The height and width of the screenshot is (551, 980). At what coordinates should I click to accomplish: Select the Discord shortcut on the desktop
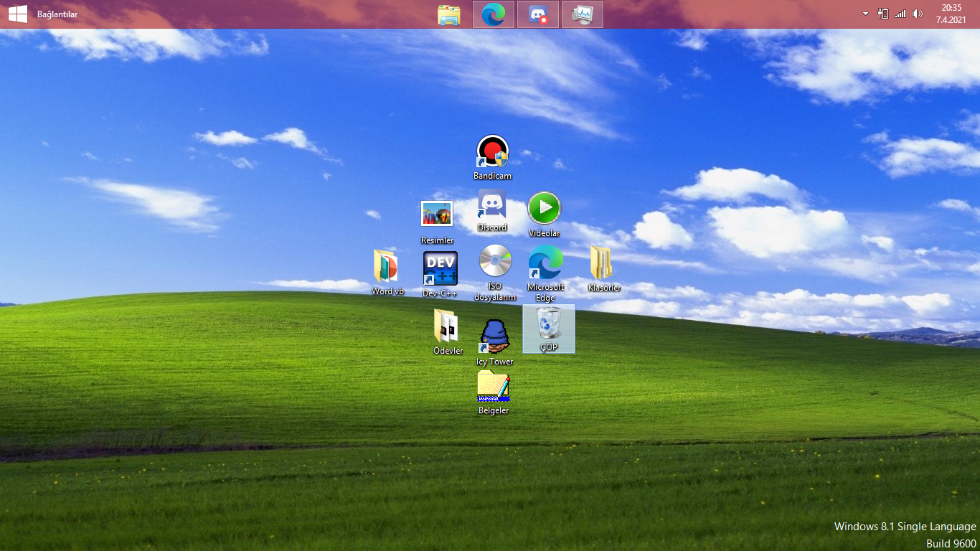coord(492,211)
